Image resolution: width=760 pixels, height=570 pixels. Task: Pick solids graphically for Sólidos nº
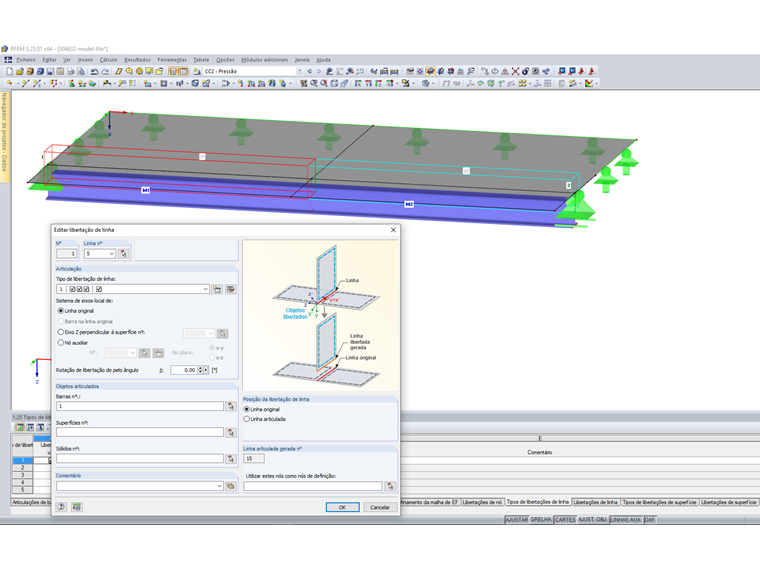click(231, 459)
